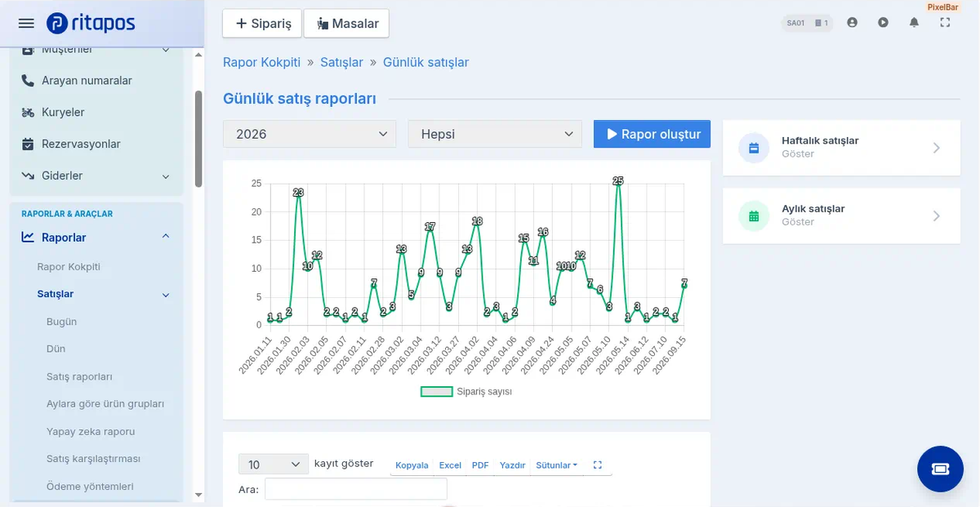
Task: Click the PDF export button
Action: 480,465
